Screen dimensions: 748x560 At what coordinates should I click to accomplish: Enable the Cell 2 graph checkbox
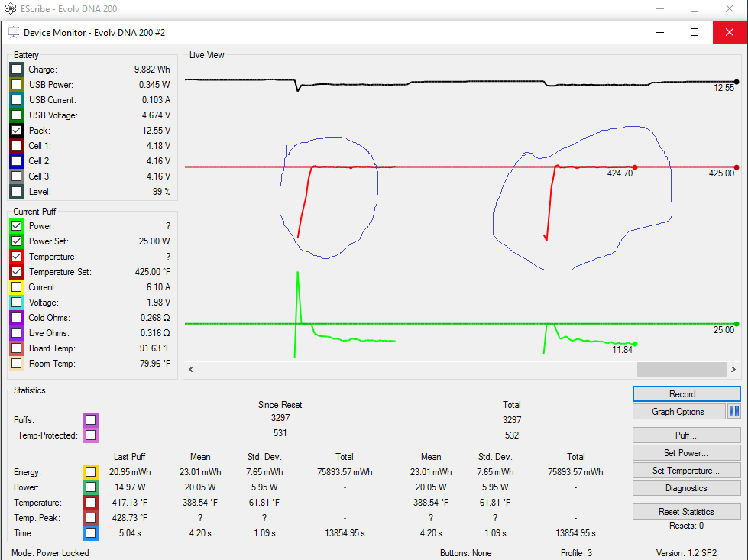tap(17, 160)
